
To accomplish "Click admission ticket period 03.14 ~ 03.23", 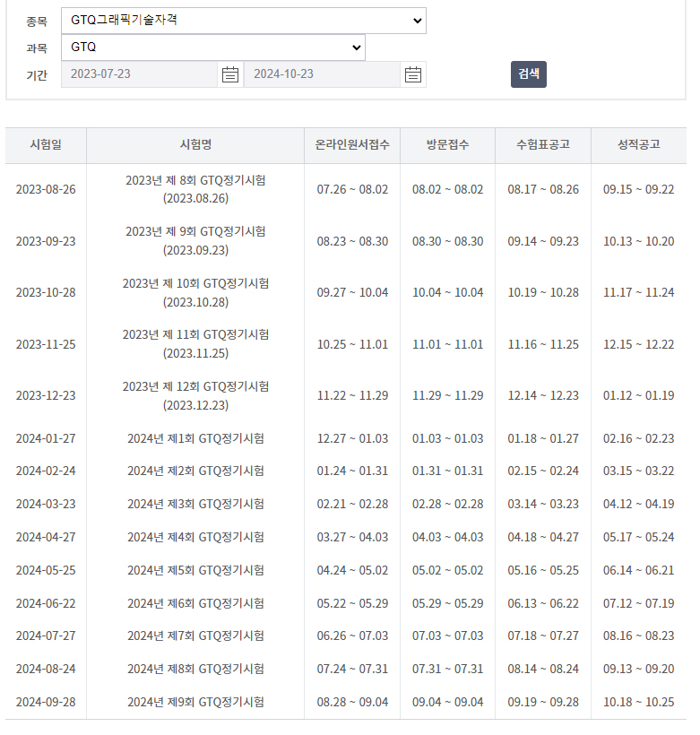I will point(543,504).
